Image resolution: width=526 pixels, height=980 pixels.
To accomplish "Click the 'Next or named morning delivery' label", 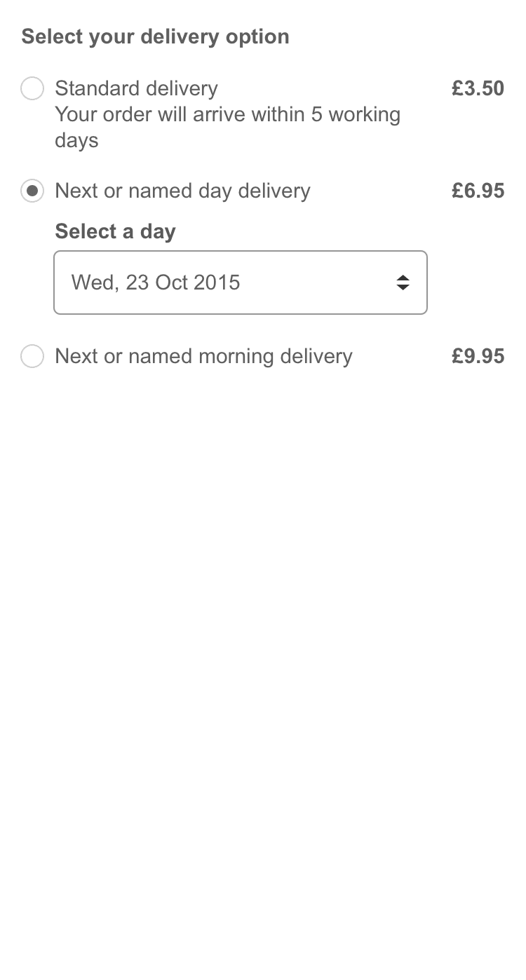I will click(x=203, y=356).
